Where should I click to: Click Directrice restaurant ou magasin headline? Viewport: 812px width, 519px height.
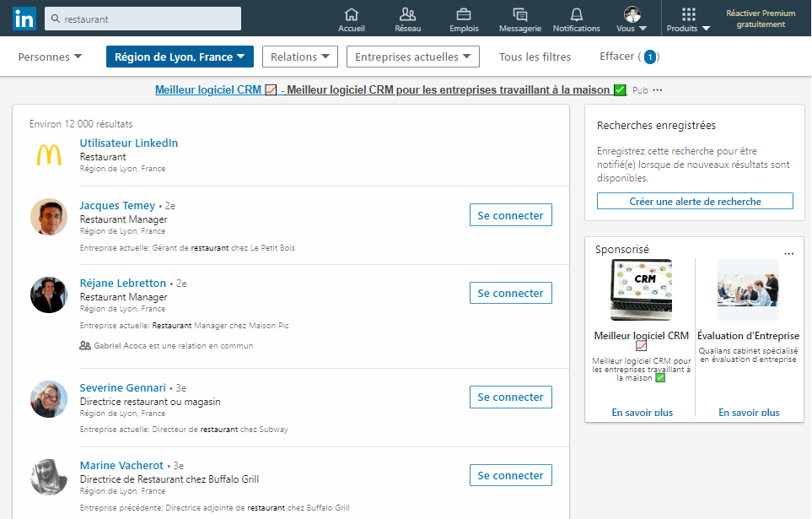(150, 402)
